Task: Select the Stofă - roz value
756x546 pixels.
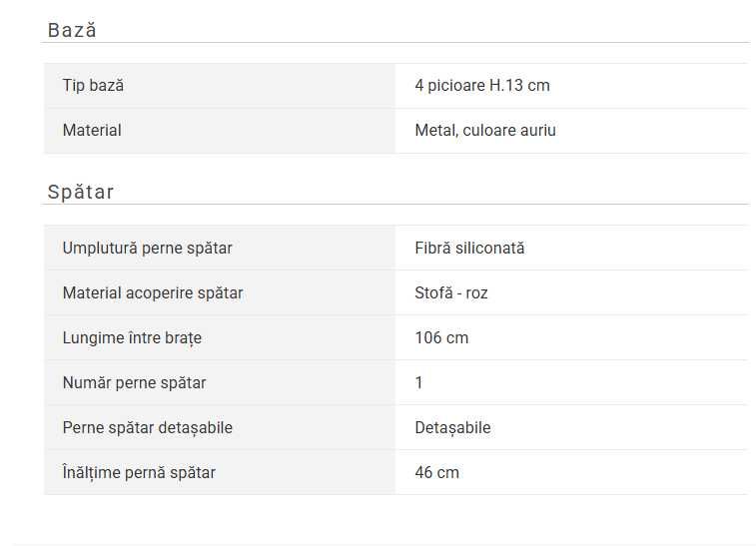Action: [451, 292]
